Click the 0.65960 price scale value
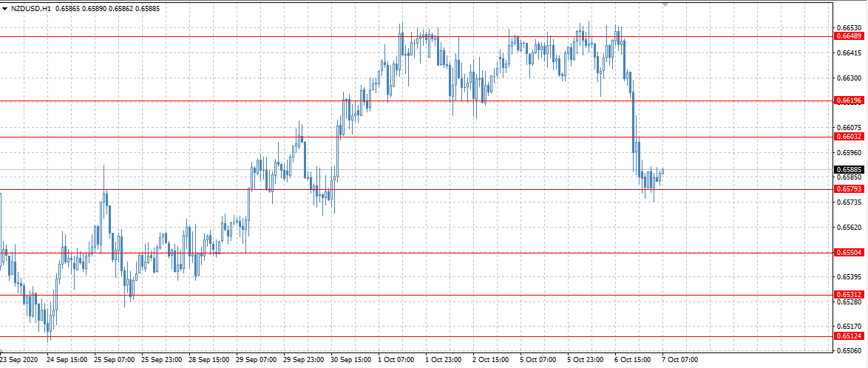This screenshot has height=368, width=868. pos(849,153)
